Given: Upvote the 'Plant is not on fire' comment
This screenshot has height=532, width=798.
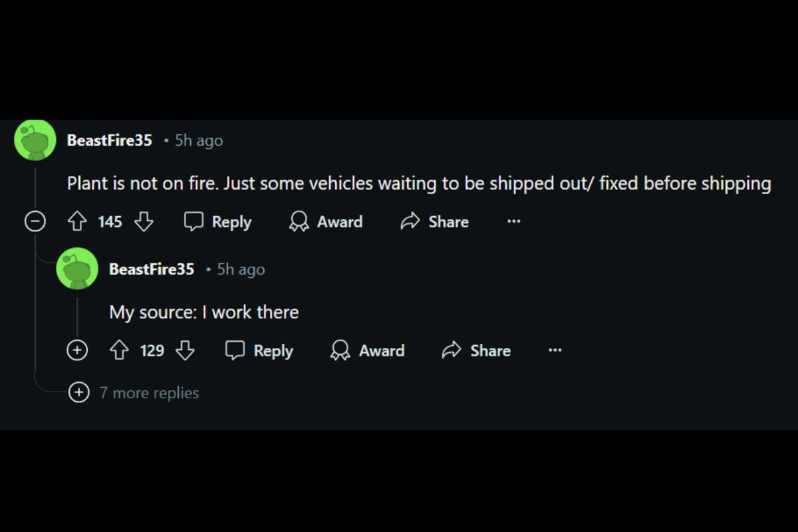Looking at the screenshot, I should (x=77, y=221).
